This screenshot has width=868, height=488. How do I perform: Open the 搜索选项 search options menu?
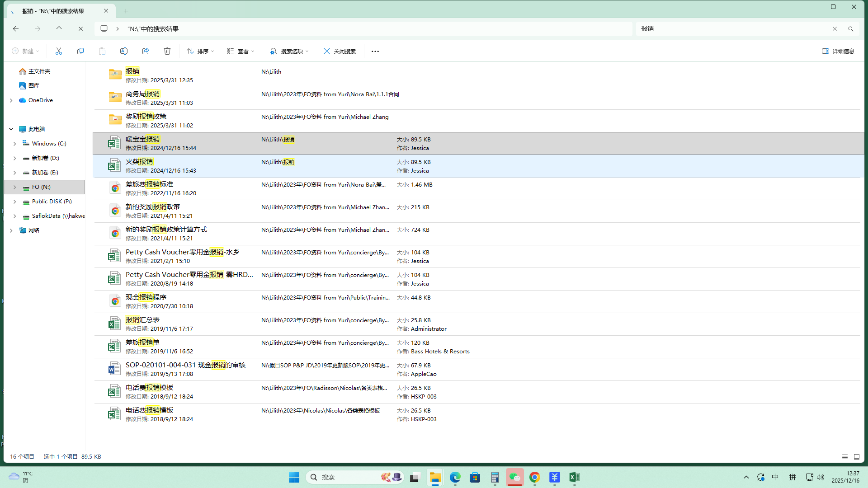point(289,51)
